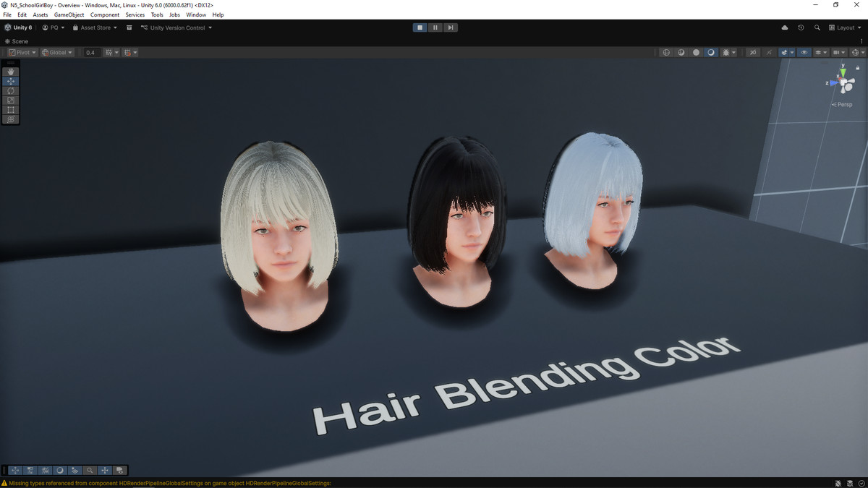The height and width of the screenshot is (488, 868).
Task: Open the GameObject menu
Action: coord(69,14)
